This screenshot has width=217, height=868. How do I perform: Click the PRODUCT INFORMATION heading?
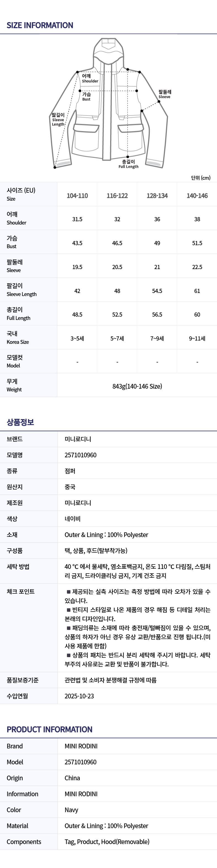tap(49, 730)
